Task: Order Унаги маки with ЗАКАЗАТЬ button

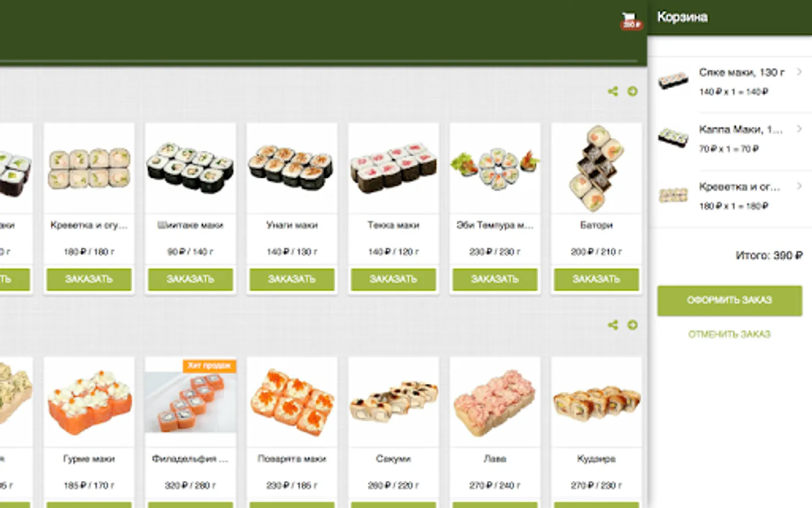Action: [292, 279]
